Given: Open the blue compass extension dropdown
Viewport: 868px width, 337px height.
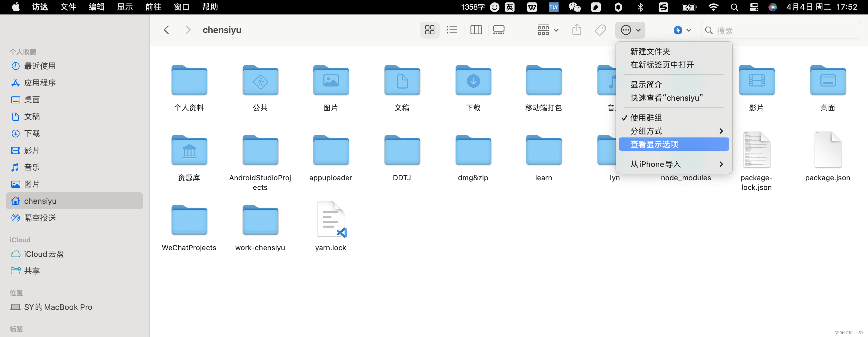Looking at the screenshot, I should [682, 30].
